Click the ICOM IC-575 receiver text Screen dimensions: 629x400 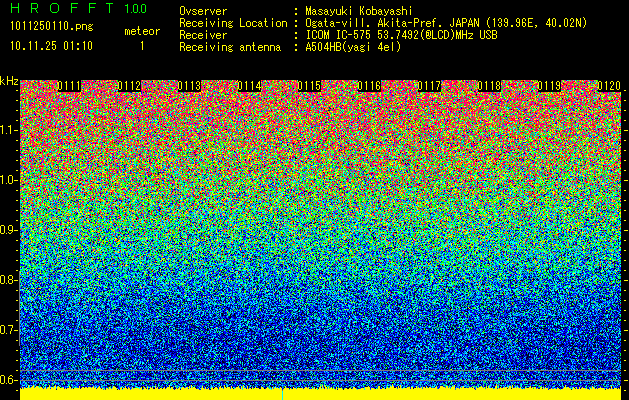pyautogui.click(x=401, y=35)
